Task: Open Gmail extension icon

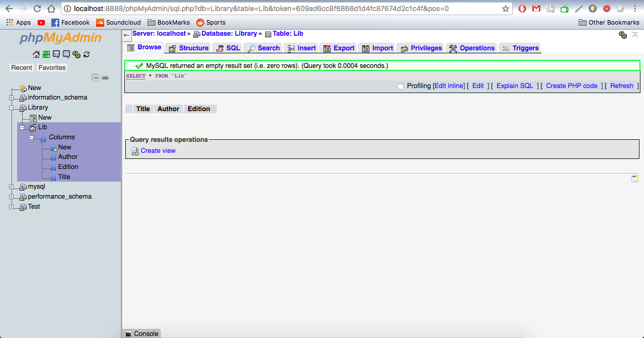Action: pyautogui.click(x=536, y=9)
